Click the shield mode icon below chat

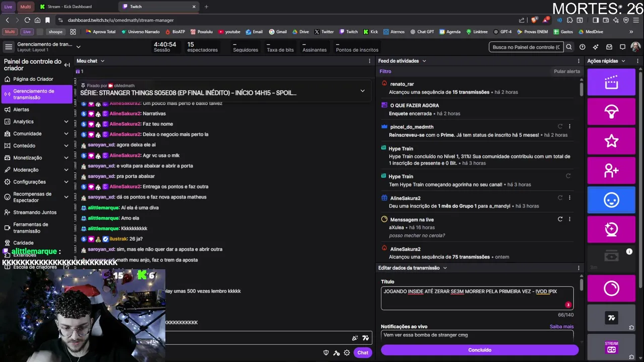click(x=326, y=352)
